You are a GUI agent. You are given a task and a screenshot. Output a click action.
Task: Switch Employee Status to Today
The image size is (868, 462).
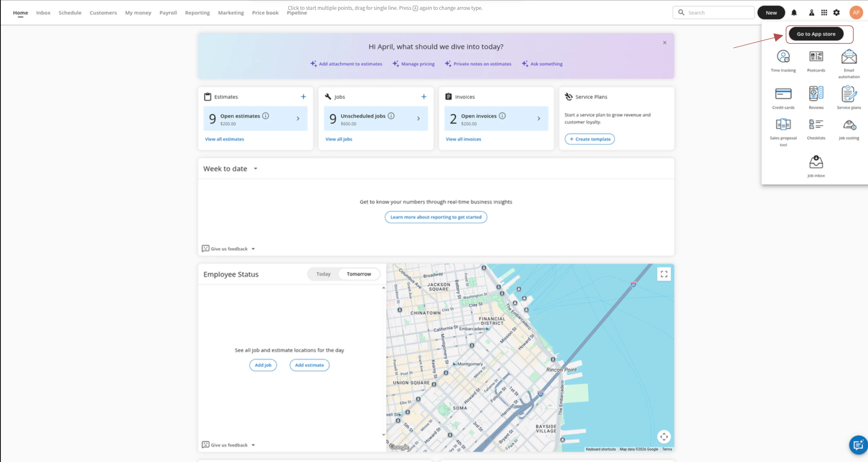coord(323,274)
